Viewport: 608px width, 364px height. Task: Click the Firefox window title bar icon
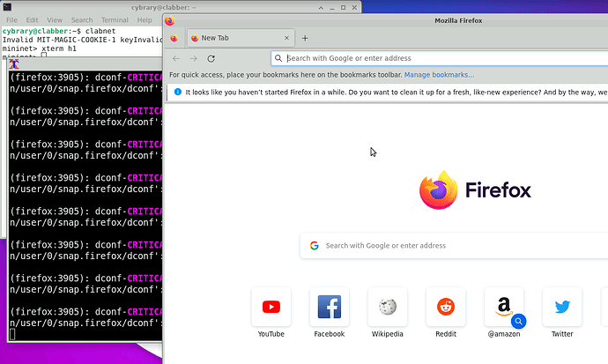[170, 20]
